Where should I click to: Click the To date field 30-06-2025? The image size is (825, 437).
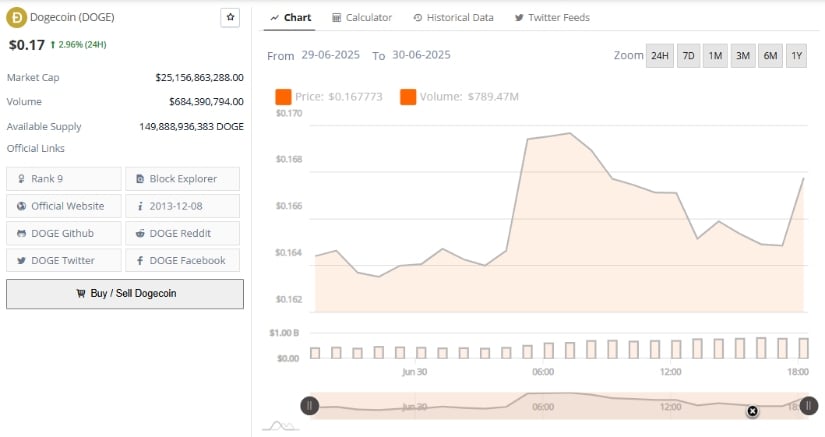[x=421, y=55]
